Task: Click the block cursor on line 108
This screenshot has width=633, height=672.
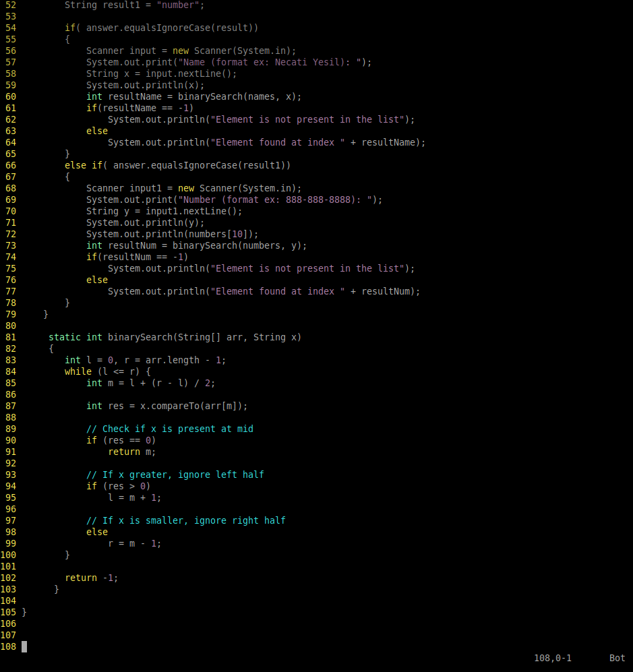Action: point(24,647)
